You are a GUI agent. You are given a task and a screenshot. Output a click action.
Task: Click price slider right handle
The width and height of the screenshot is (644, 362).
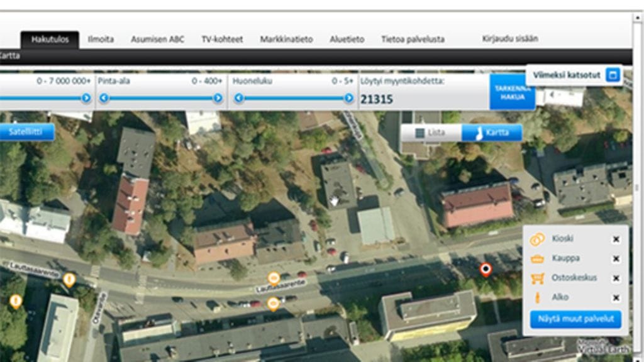[86, 98]
